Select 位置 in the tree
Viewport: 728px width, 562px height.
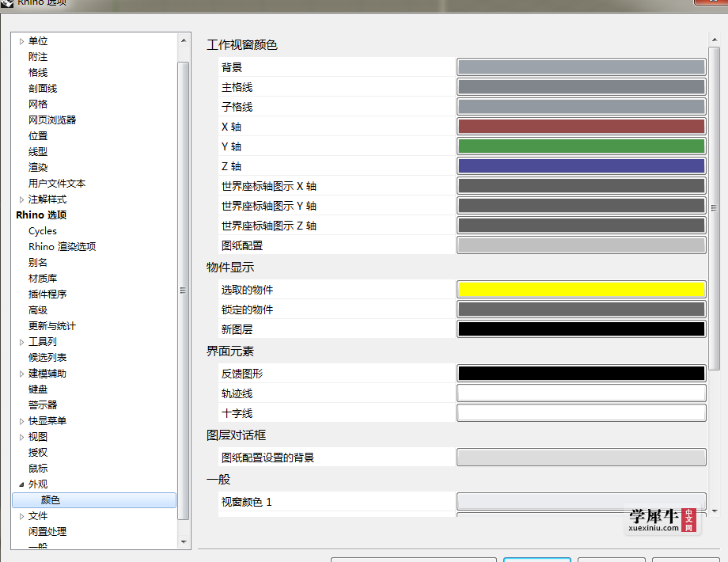[38, 135]
